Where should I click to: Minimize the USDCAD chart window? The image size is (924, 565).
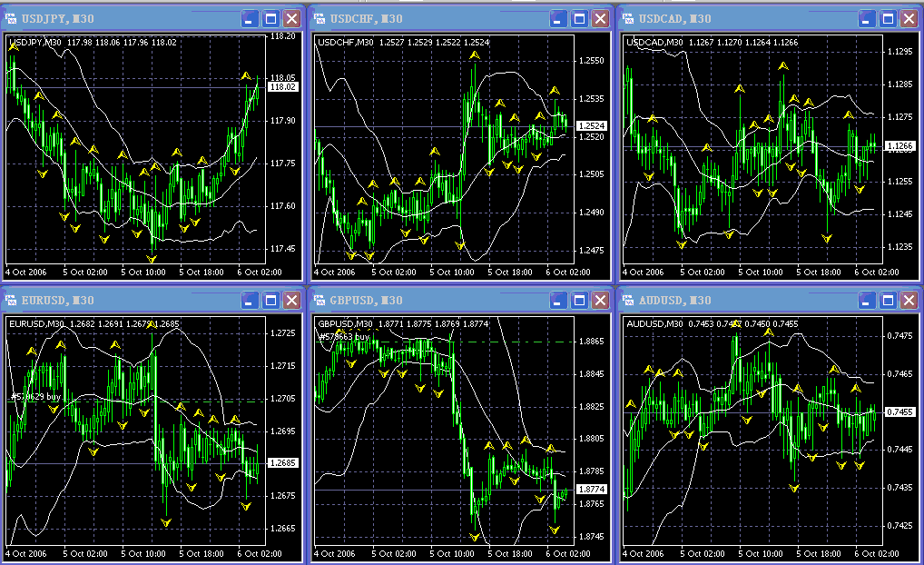tap(867, 19)
